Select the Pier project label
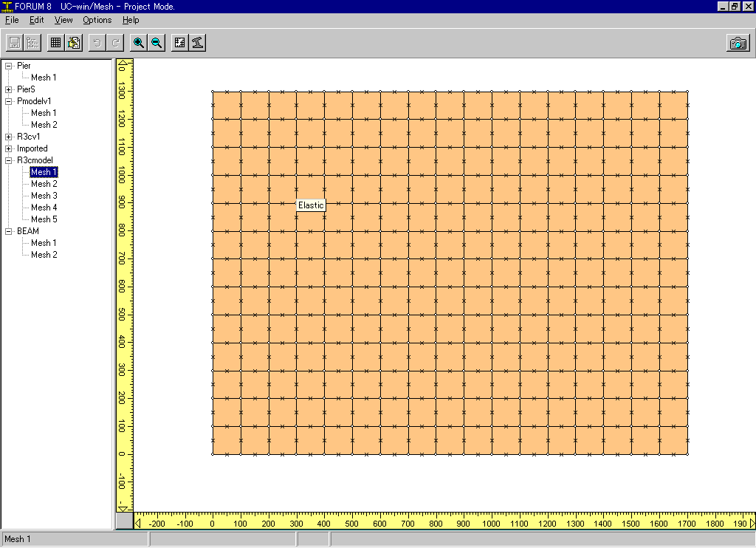 tap(24, 66)
